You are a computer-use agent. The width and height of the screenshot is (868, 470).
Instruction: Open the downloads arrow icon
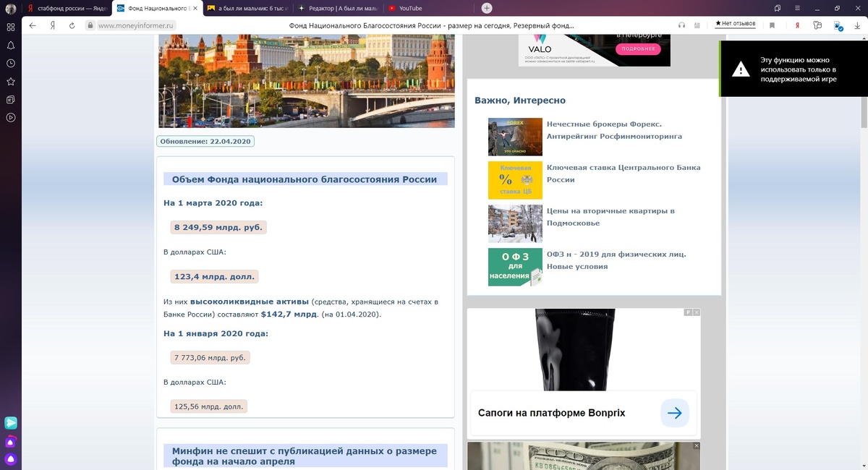coord(858,25)
